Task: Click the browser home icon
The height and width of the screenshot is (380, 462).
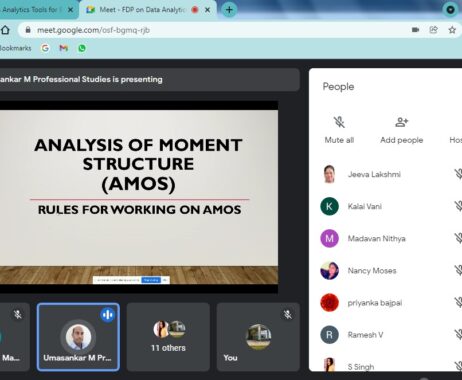Action: point(5,30)
